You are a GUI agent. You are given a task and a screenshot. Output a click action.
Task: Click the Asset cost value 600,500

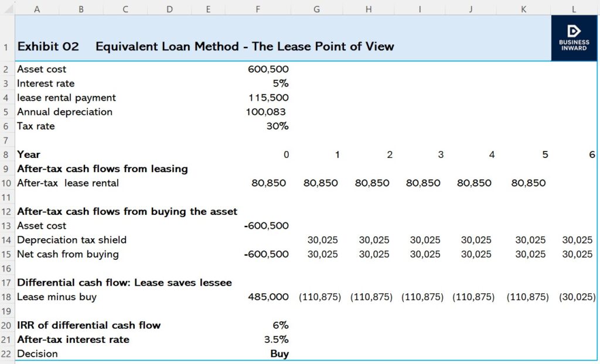click(x=268, y=69)
